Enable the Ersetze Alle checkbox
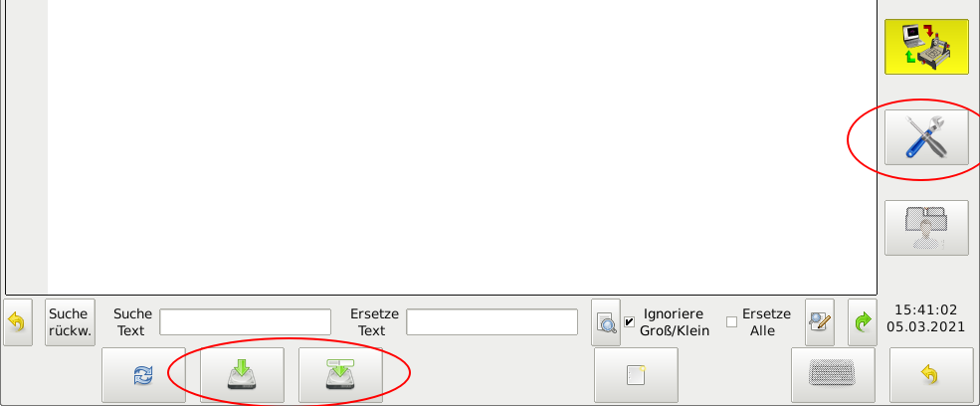 click(x=731, y=322)
